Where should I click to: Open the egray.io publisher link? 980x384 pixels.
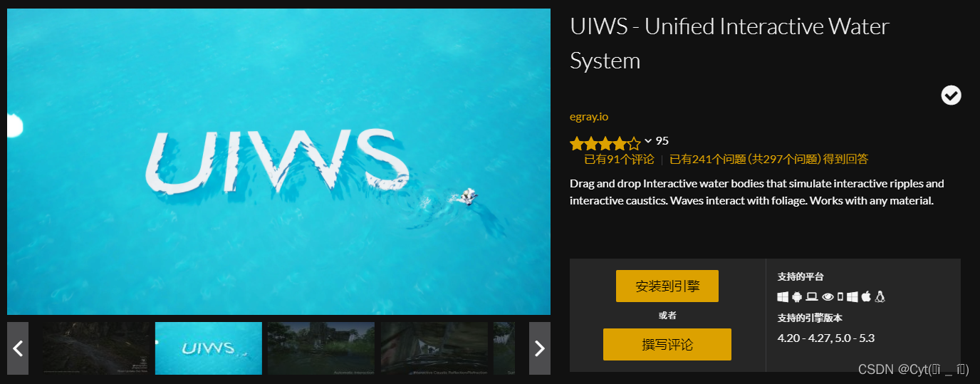[x=589, y=116]
